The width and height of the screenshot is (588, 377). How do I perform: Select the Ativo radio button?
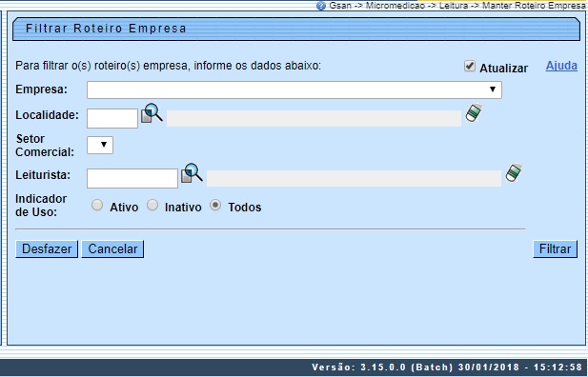pos(97,205)
